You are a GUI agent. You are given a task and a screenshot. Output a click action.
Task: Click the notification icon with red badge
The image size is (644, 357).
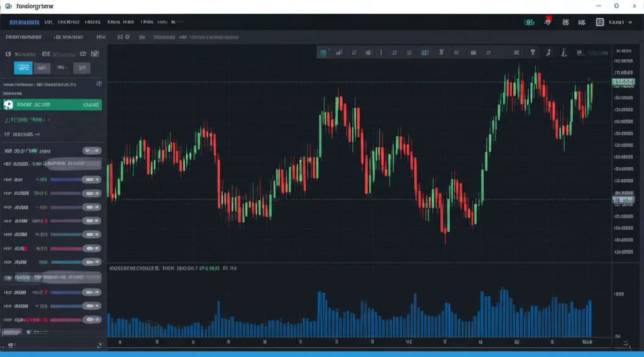click(x=548, y=22)
